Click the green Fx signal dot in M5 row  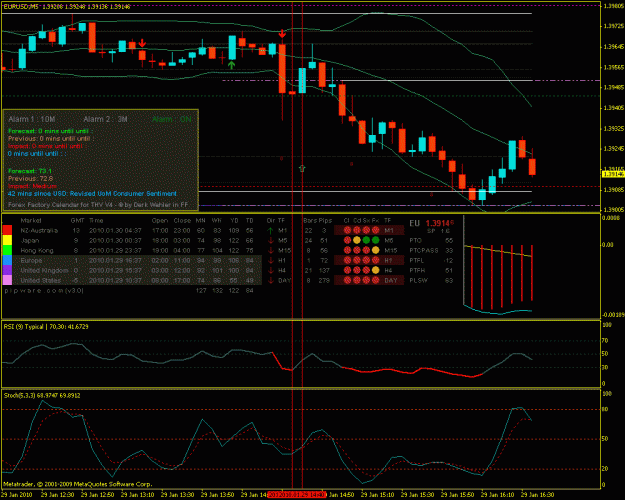[x=375, y=240]
